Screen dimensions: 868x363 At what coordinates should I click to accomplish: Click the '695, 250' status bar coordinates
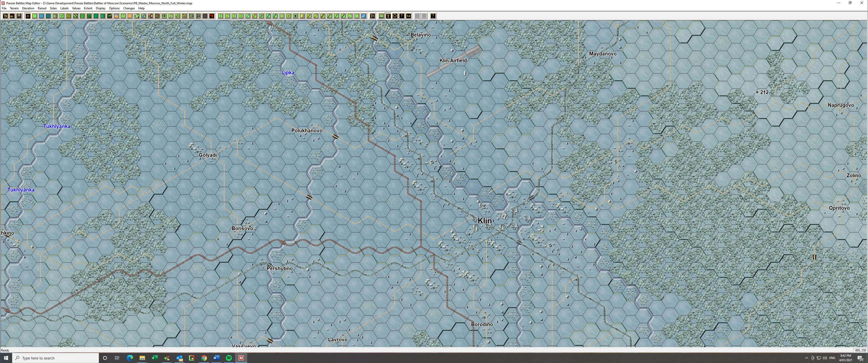(x=860, y=350)
